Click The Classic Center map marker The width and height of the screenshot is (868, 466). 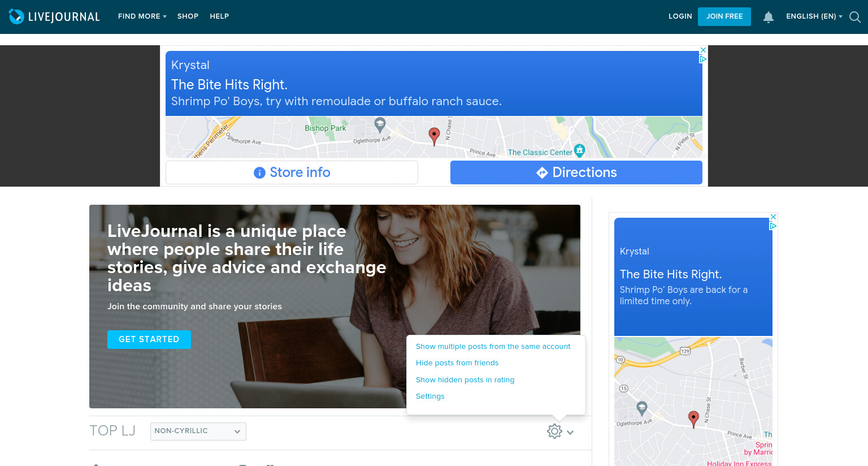[x=579, y=150]
